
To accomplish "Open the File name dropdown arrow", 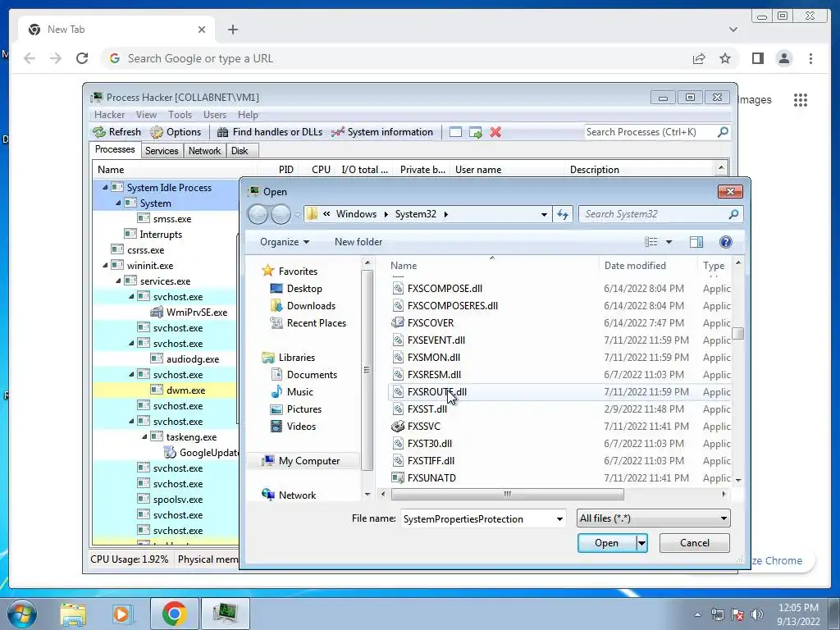I will (559, 519).
